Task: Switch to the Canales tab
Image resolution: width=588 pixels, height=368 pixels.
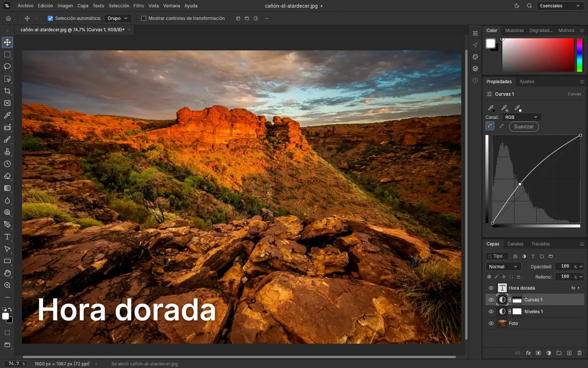Action: (x=515, y=244)
